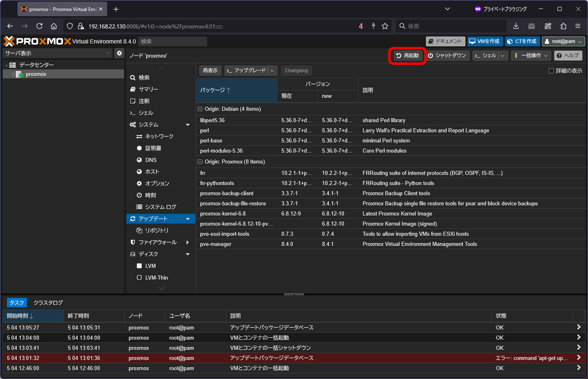Screen dimensions: 588x379
Task: Click the 再表示 refresh button
Action: tap(210, 71)
